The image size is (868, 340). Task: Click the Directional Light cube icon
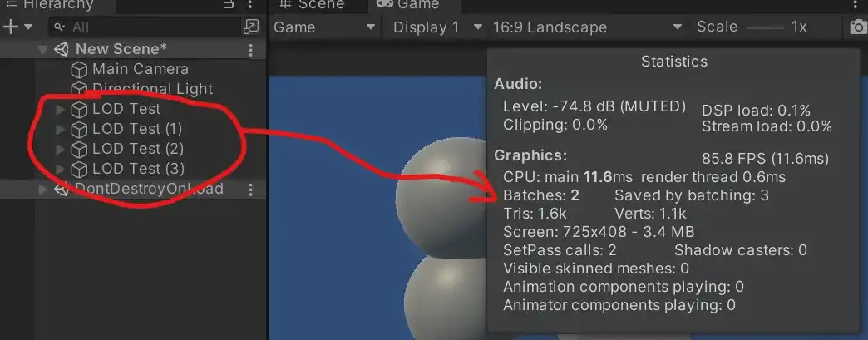click(x=79, y=89)
